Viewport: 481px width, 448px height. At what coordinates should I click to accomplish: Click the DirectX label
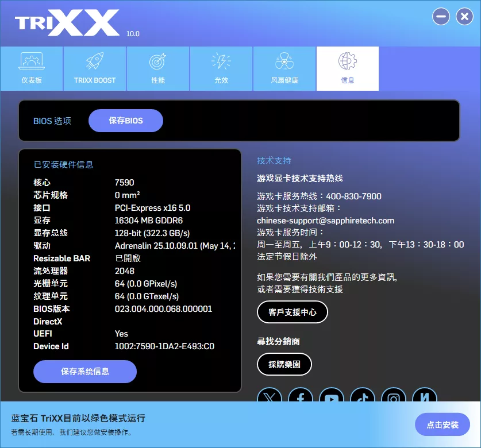point(48,322)
